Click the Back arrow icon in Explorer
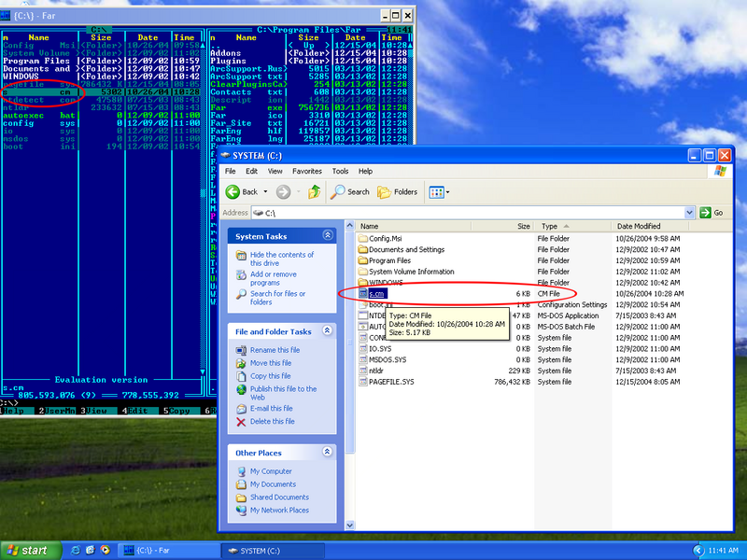Viewport: 747px width, 560px height. point(234,191)
